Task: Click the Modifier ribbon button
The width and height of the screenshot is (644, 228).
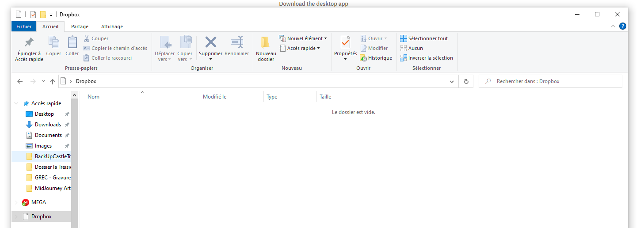Action: (x=374, y=48)
